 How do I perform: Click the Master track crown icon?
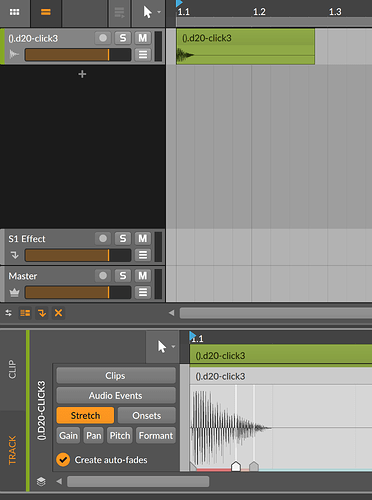coord(14,293)
